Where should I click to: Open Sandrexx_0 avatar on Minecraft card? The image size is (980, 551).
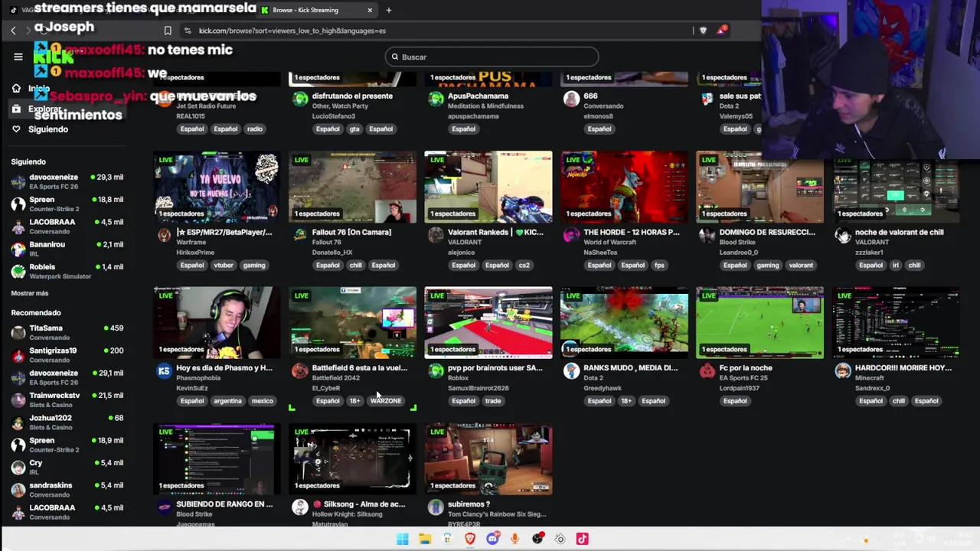[843, 371]
